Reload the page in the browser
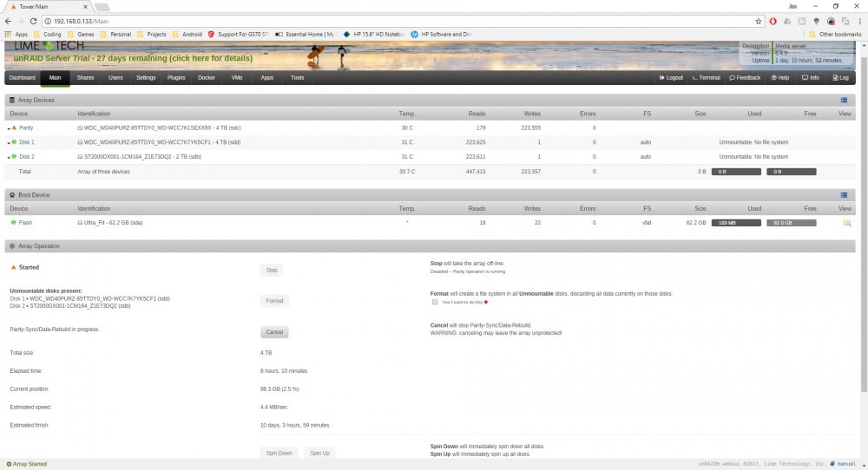The image size is (868, 470). (33, 21)
